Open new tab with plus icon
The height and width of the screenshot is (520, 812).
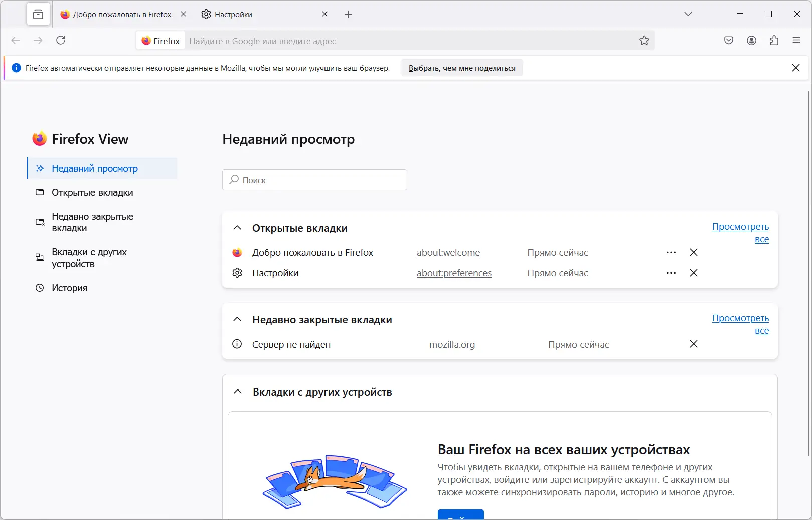coord(349,15)
